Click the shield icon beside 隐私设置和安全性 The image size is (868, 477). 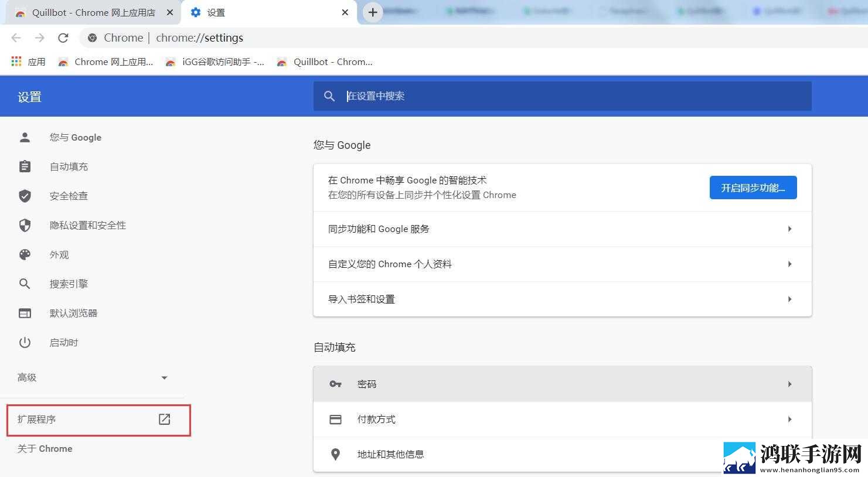click(25, 225)
